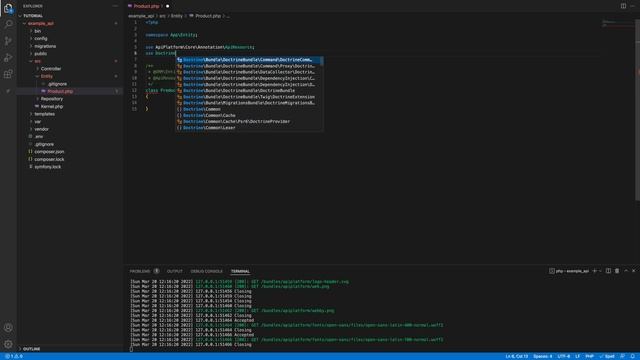640x360 pixels.
Task: Open composer.lock file
Action: pos(49,159)
